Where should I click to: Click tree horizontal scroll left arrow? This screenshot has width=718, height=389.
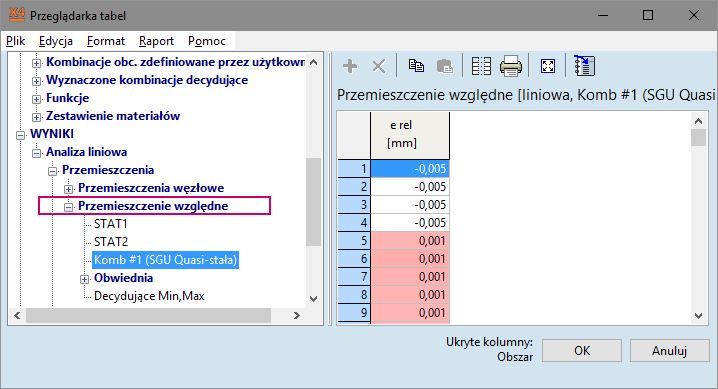pyautogui.click(x=17, y=315)
